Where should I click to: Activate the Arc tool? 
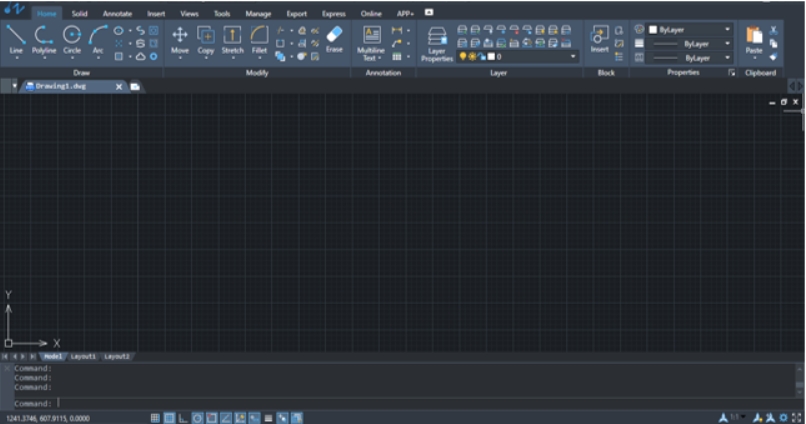[98, 39]
